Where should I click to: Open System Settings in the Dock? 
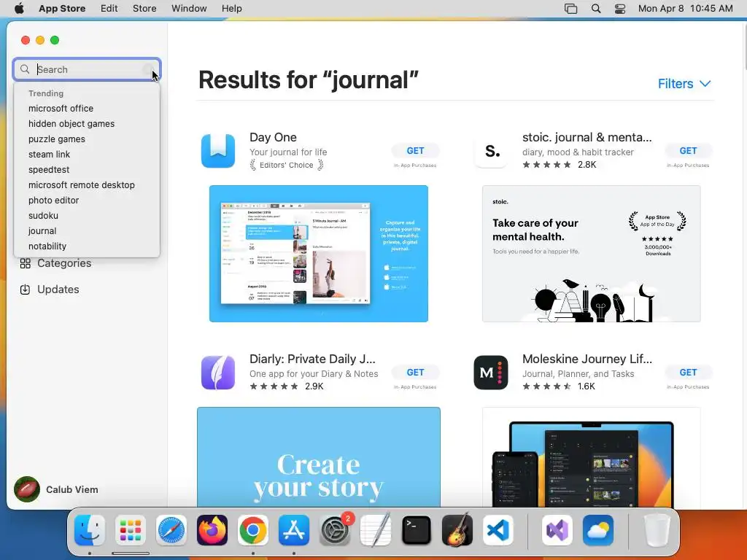click(x=334, y=530)
